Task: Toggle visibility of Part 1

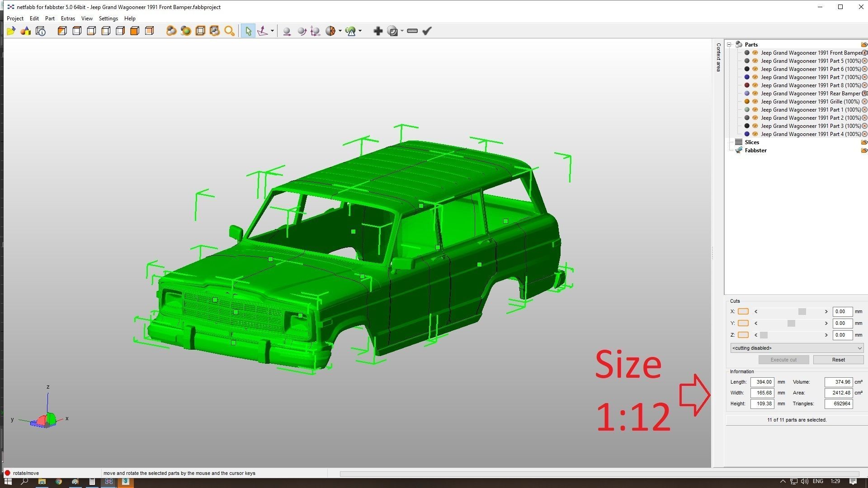Action: (755, 110)
